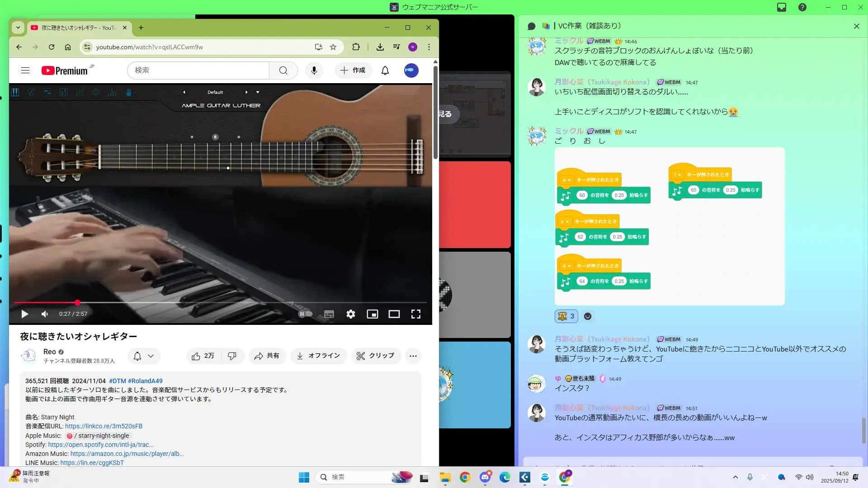The width and height of the screenshot is (868, 488).
Task: Bookmark this page with star icon
Action: [x=333, y=47]
